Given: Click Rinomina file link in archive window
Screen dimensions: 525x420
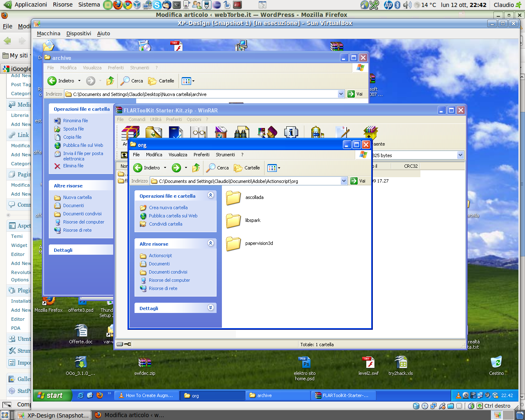Looking at the screenshot, I should tap(75, 121).
